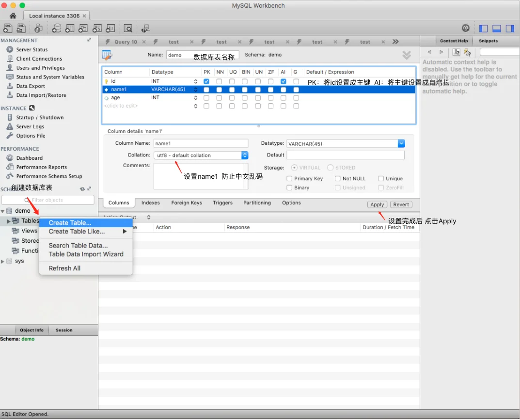Open the Datatype dropdown for name1

click(x=401, y=143)
